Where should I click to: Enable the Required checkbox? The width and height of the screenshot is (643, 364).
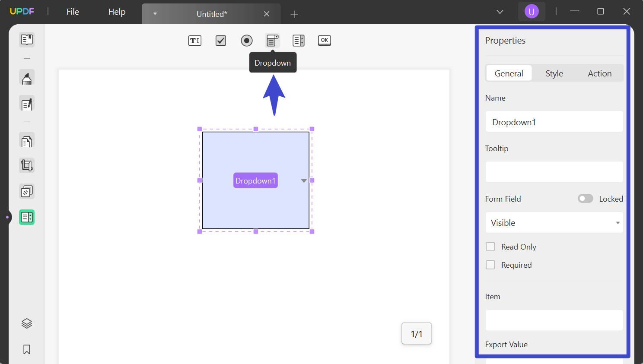(490, 265)
